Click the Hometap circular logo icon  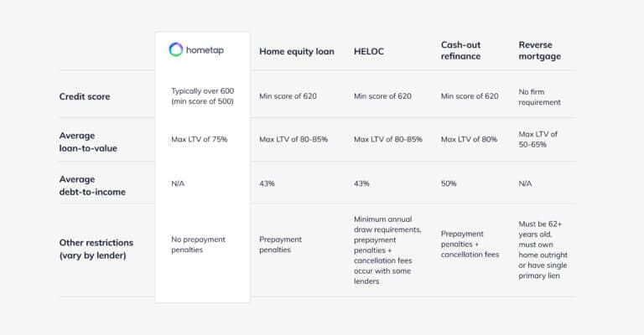(x=175, y=49)
